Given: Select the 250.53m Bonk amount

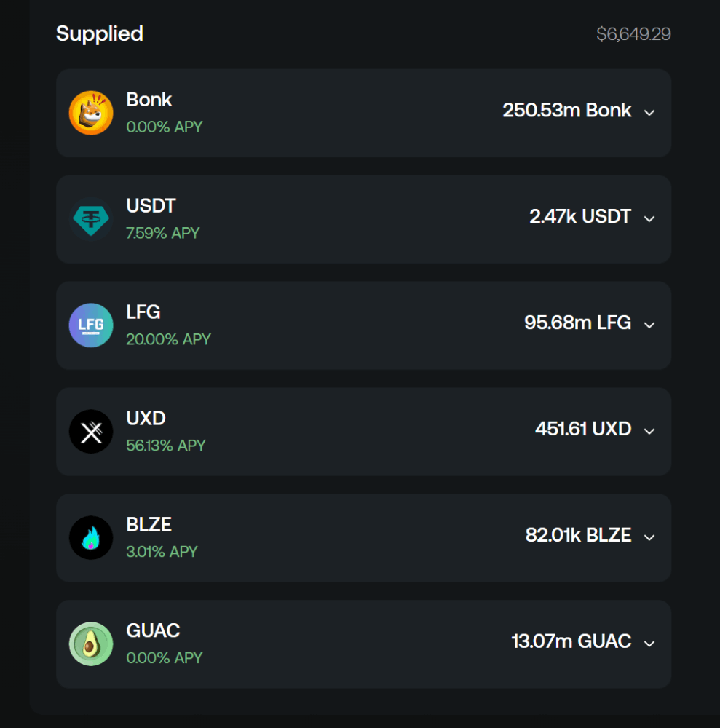Looking at the screenshot, I should [x=567, y=111].
